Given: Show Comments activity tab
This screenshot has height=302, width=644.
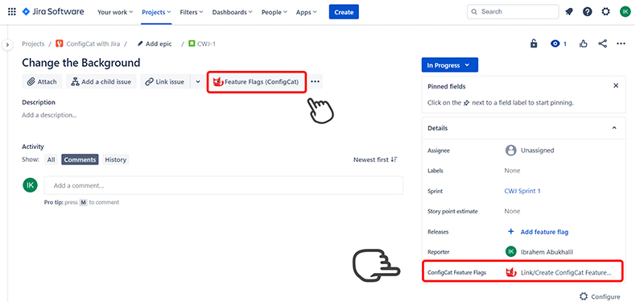Looking at the screenshot, I should [x=80, y=159].
